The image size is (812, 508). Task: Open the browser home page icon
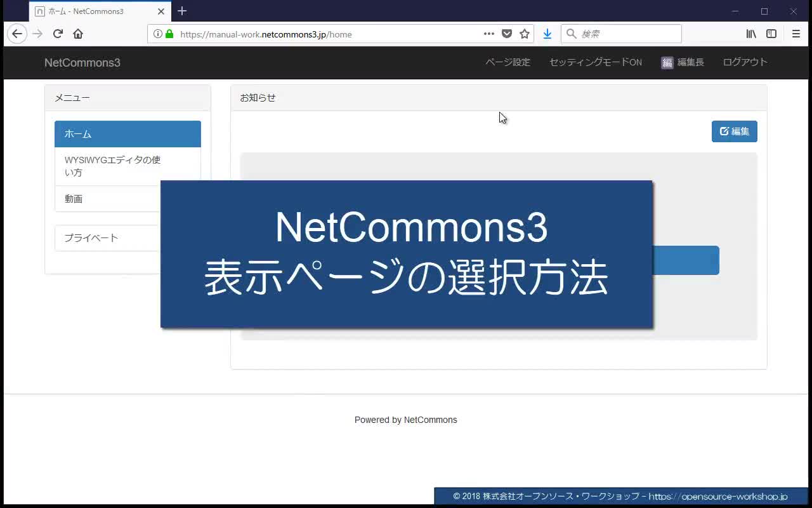point(78,34)
